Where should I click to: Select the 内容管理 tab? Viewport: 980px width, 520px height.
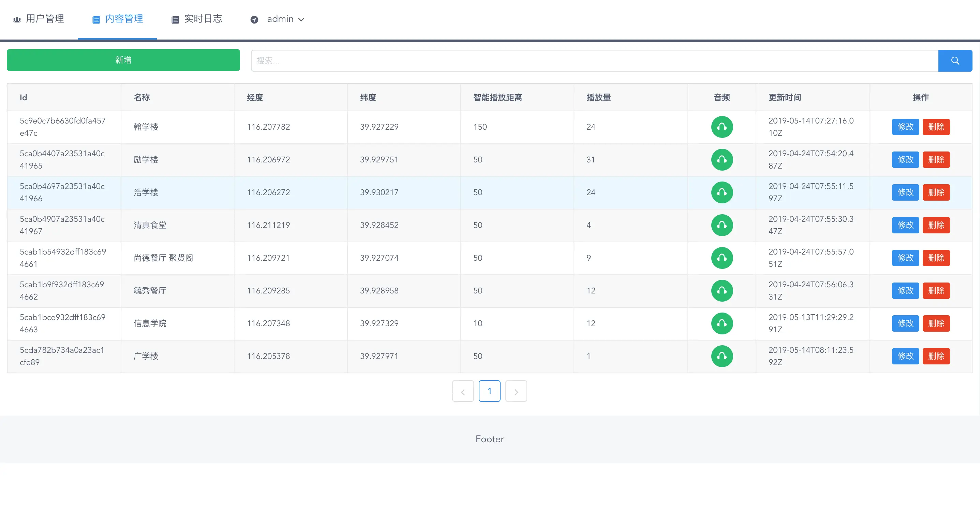(118, 19)
